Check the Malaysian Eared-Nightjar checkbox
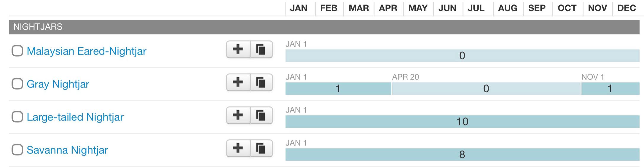This screenshot has width=644, height=167. 17,51
